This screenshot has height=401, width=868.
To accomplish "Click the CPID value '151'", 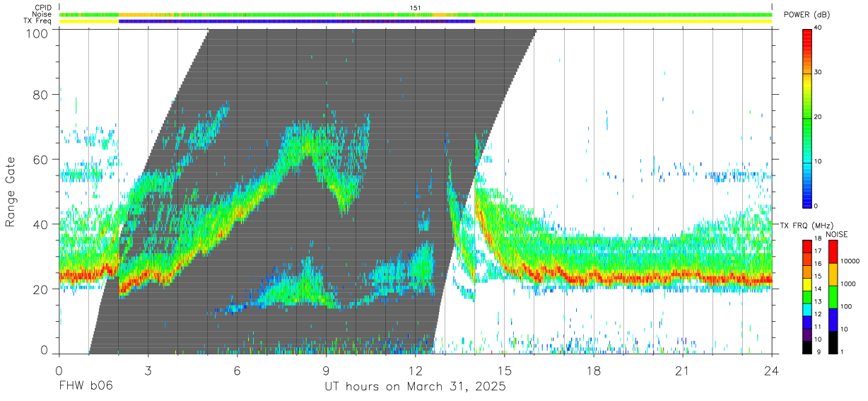I will (x=416, y=8).
